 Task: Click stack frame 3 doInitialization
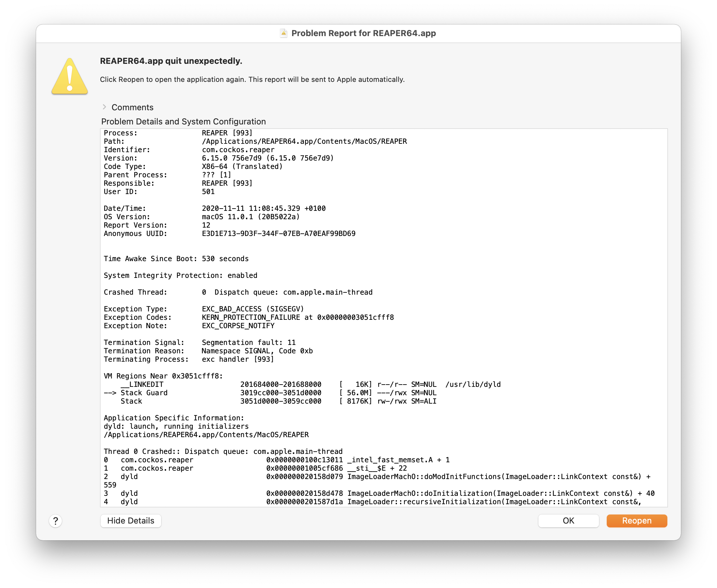point(379,494)
